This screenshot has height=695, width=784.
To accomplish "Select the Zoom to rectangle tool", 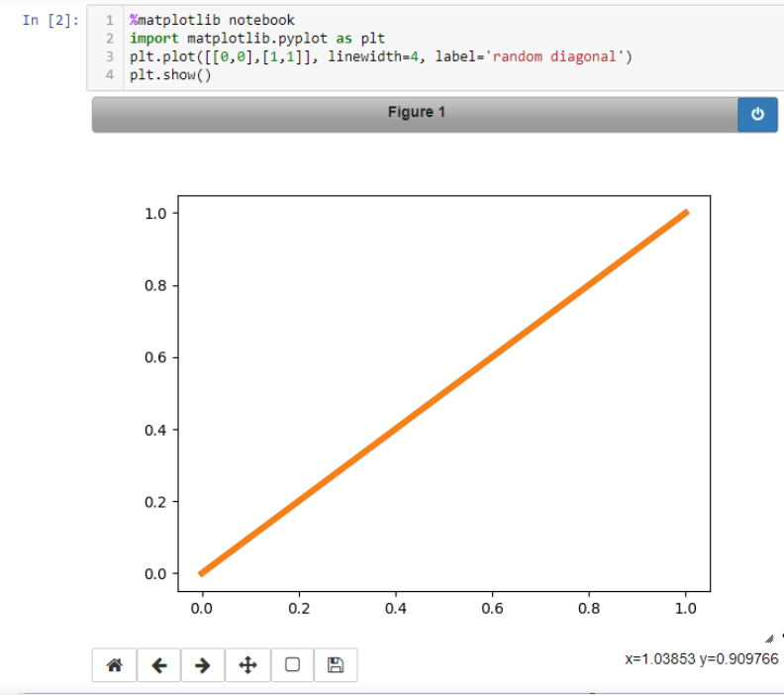I will 292,665.
